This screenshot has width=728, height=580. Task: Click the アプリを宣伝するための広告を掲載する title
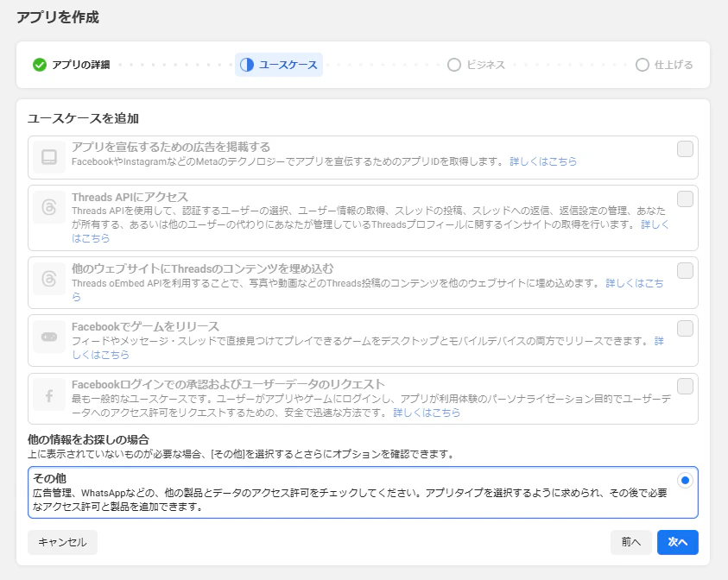tap(171, 147)
